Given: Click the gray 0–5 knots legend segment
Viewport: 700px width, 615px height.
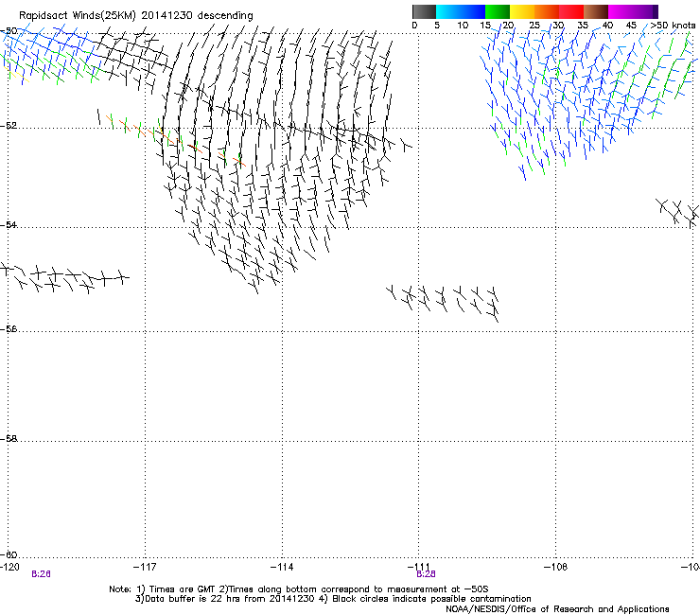Looking at the screenshot, I should tap(424, 11).
